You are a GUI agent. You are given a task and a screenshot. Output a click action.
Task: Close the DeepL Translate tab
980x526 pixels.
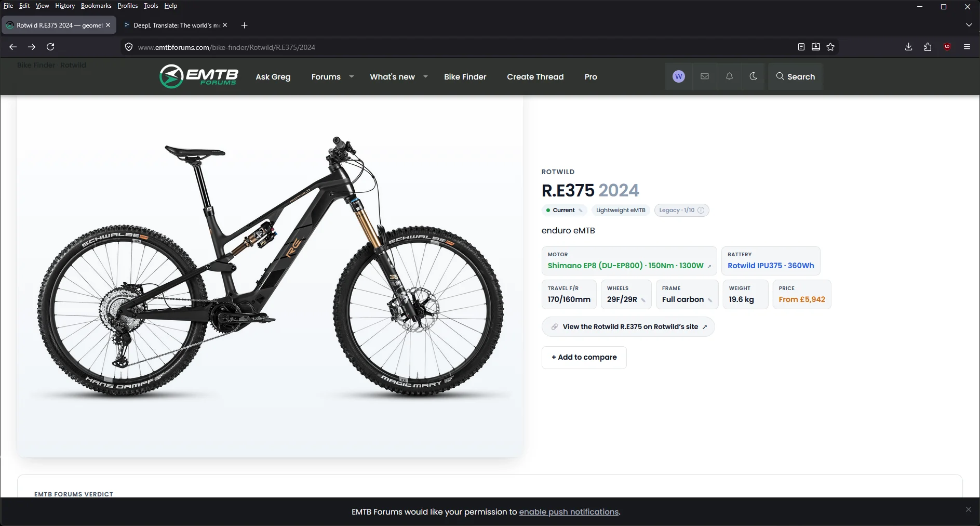click(x=225, y=25)
